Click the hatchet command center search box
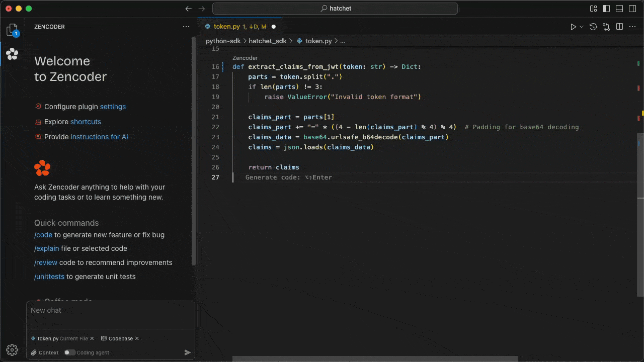Viewport: 644px width, 362px height. (335, 9)
